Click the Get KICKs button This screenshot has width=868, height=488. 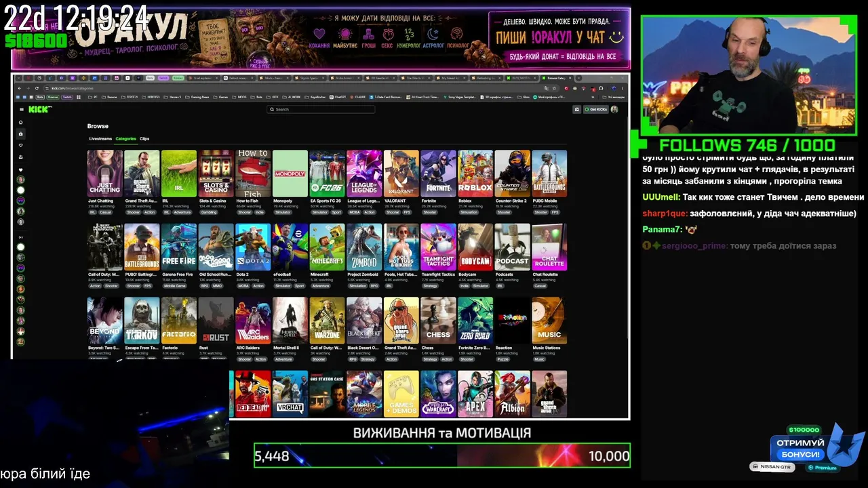point(596,109)
